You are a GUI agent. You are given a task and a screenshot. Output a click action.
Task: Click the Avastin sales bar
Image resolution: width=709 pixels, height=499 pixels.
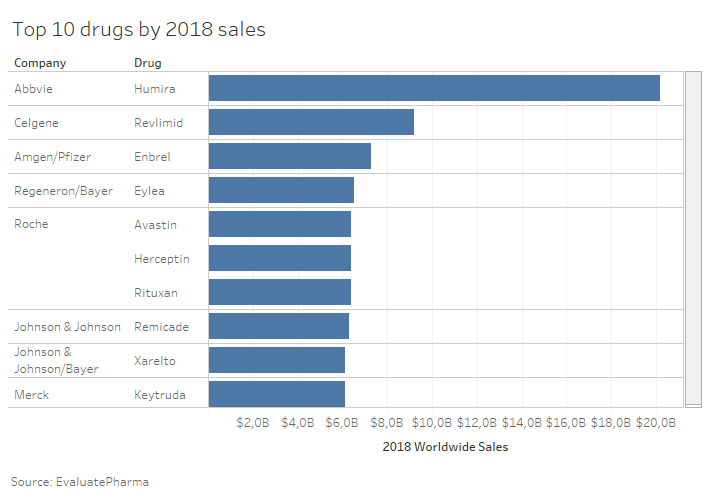coord(280,224)
